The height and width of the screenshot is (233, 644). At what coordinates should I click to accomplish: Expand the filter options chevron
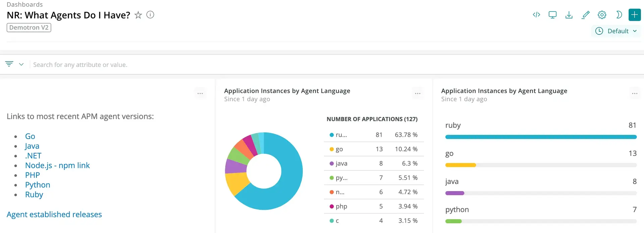point(21,64)
